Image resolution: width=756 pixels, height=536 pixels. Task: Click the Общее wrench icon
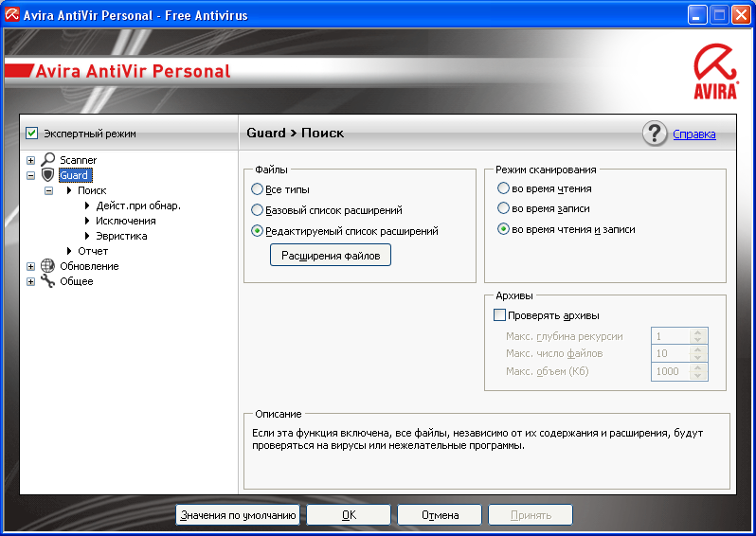tap(47, 281)
